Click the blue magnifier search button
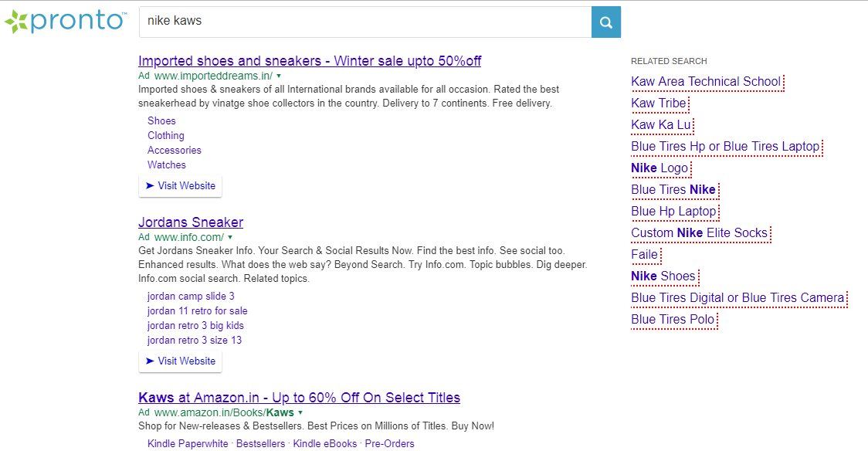The height and width of the screenshot is (451, 868). coord(606,22)
